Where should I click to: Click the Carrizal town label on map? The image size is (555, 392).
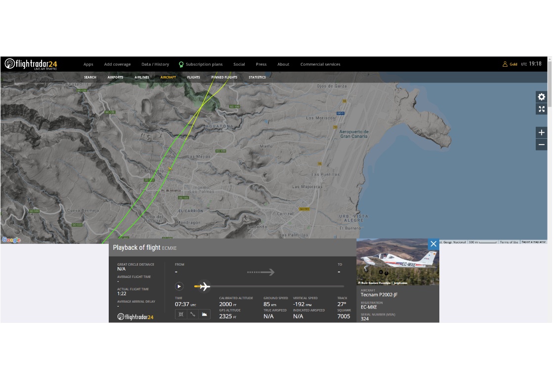(285, 214)
